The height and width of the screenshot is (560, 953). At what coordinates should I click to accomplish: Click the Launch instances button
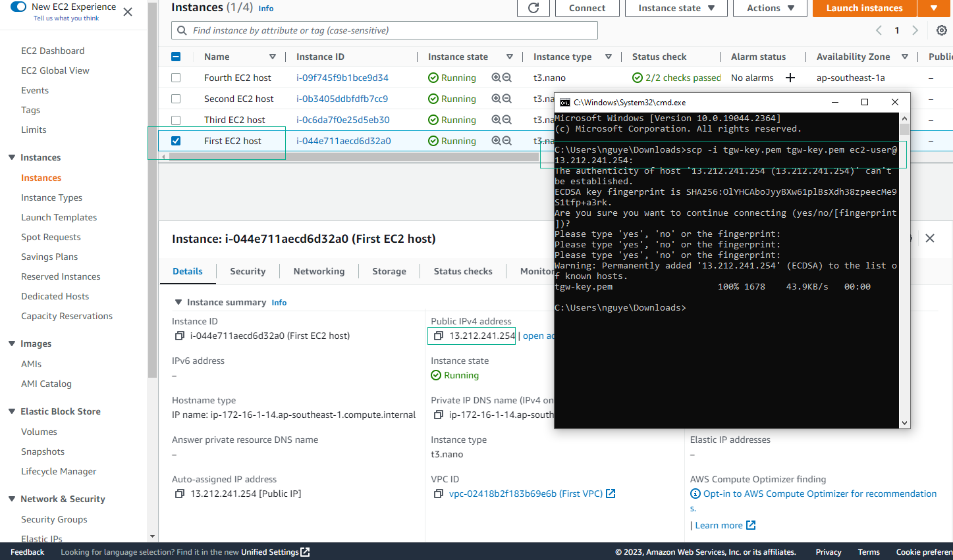(864, 8)
